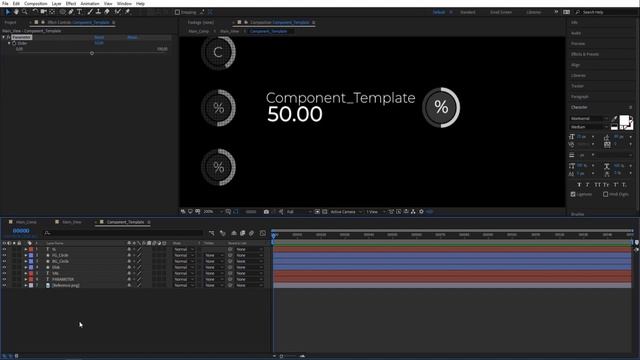Click the Draft 3D icon in timeline
The image size is (640, 360).
tap(222, 233)
